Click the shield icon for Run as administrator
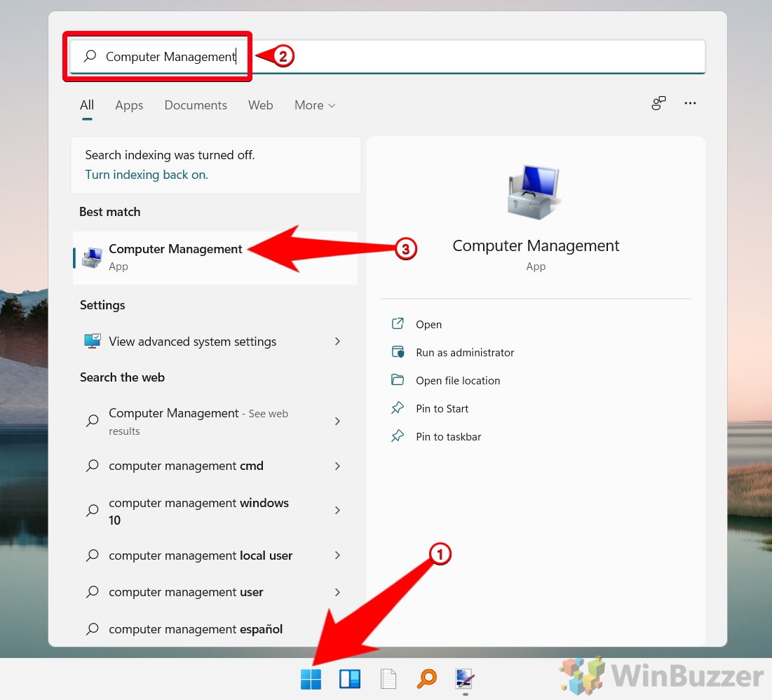The width and height of the screenshot is (772, 700). click(x=398, y=351)
